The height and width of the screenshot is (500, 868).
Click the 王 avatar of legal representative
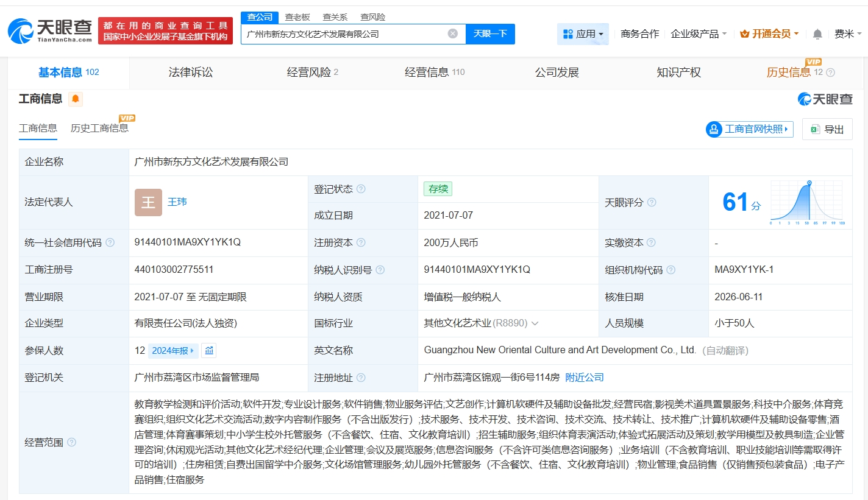click(x=148, y=202)
